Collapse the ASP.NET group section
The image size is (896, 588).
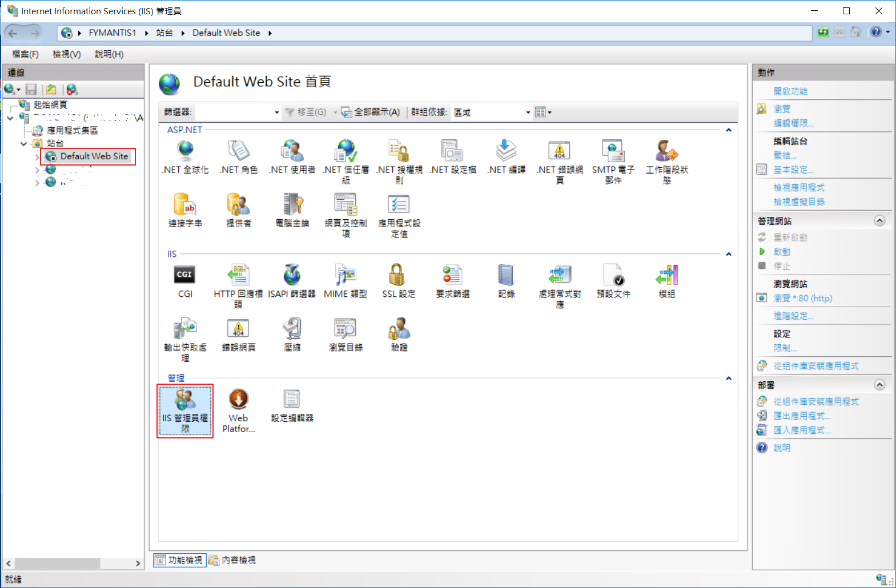728,130
